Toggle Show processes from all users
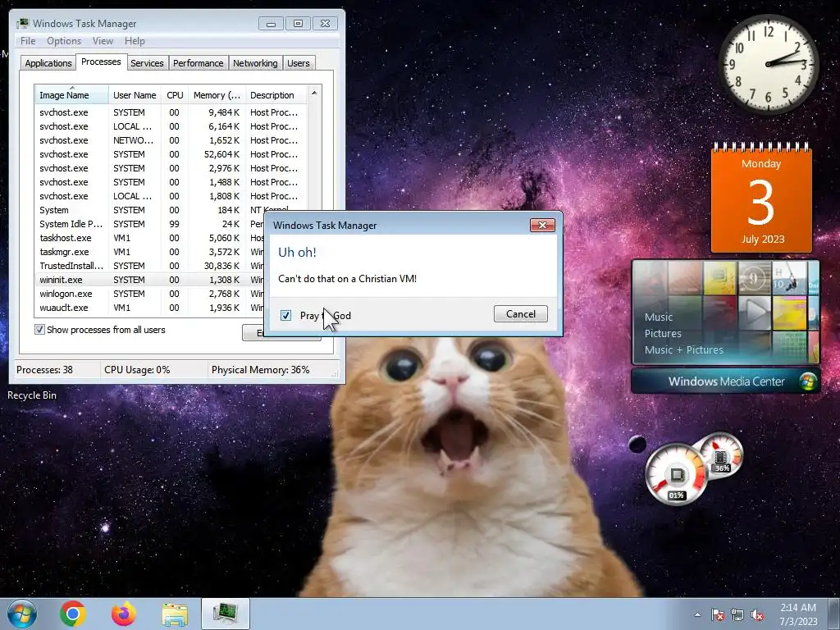Image resolution: width=840 pixels, height=630 pixels. click(x=39, y=330)
